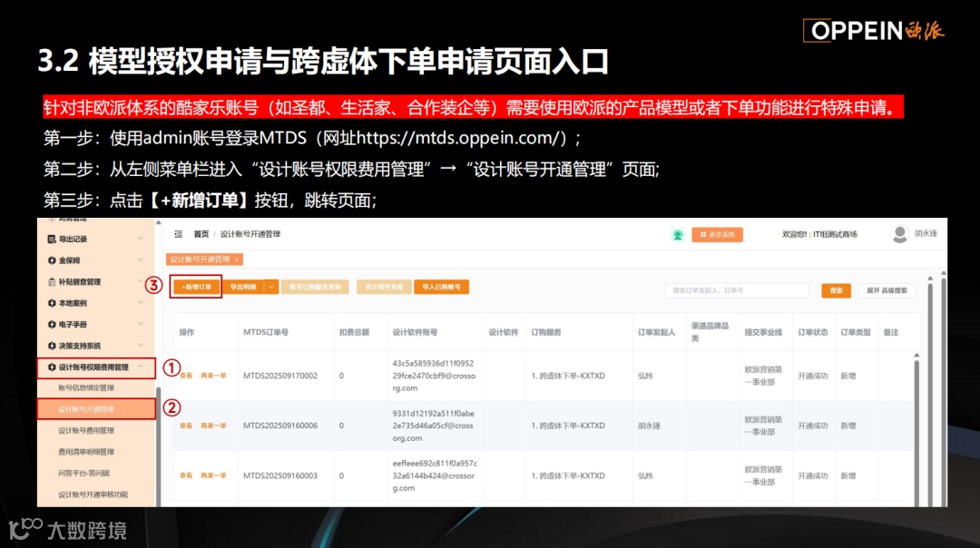Screen dimensions: 980x548
Task: Click the 本地案例 sidebar icon
Action: (52, 303)
